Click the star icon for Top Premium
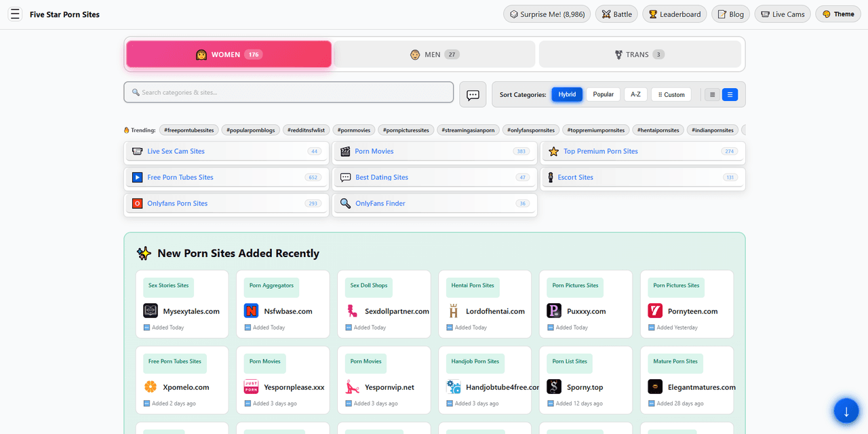This screenshot has width=868, height=434. pyautogui.click(x=553, y=151)
